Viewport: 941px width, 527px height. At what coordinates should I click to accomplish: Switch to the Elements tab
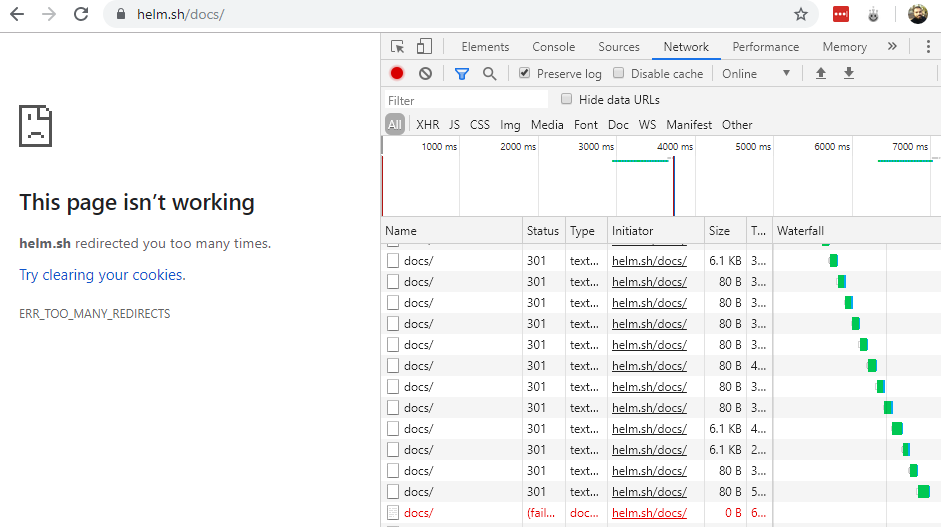pyautogui.click(x=485, y=47)
